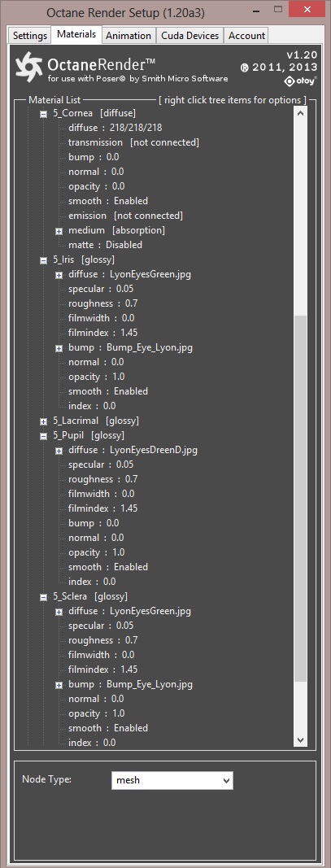Image resolution: width=331 pixels, height=868 pixels.
Task: Switch to the Settings tab
Action: [30, 36]
